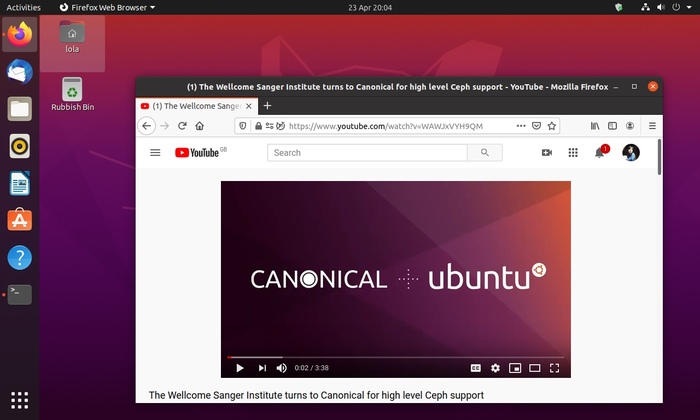Open YouTube apps grid

point(573,153)
